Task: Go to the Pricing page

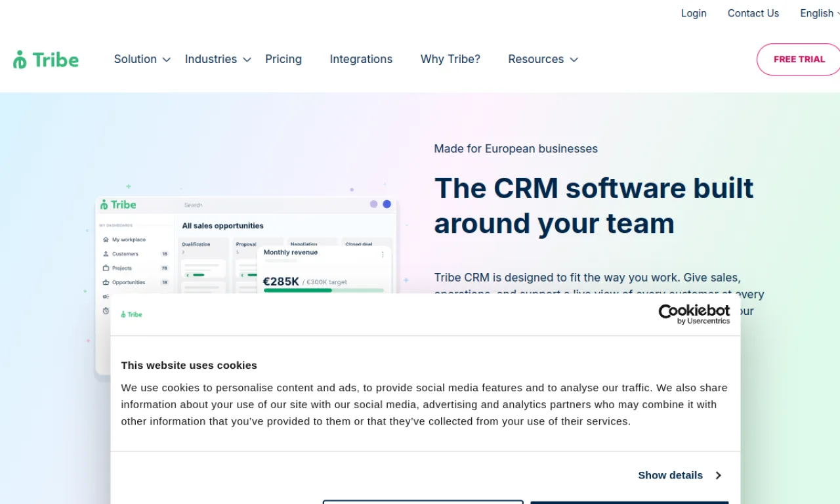Action: click(x=283, y=59)
